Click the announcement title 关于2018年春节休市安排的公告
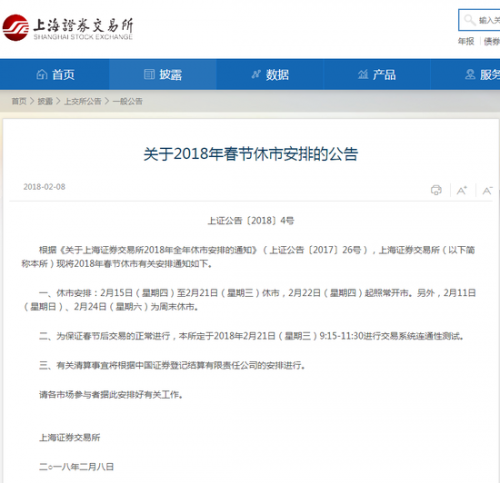Image resolution: width=500 pixels, height=483 pixels. [251, 154]
